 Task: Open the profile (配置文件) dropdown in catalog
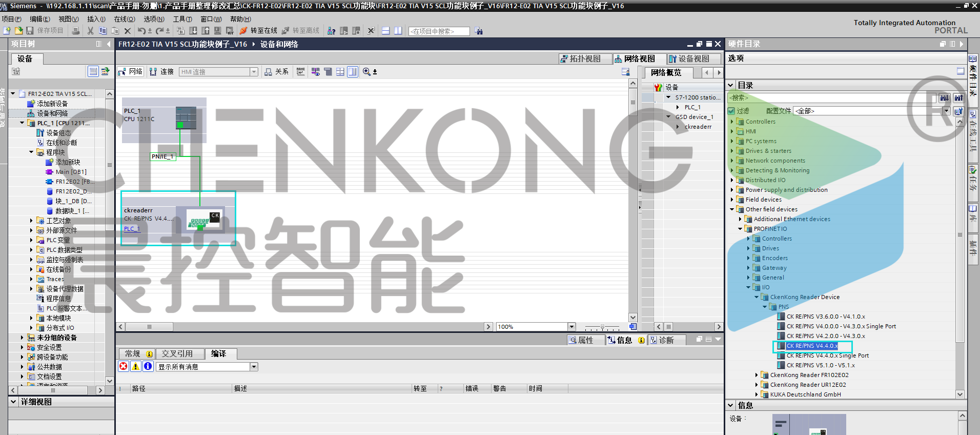946,111
